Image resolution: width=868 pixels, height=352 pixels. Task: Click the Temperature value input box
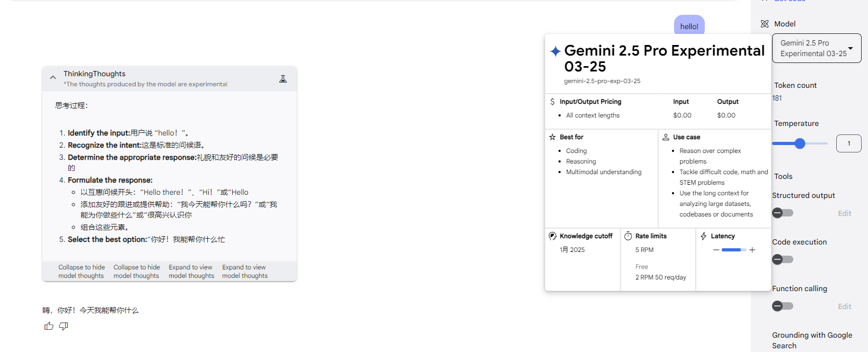pyautogui.click(x=849, y=143)
